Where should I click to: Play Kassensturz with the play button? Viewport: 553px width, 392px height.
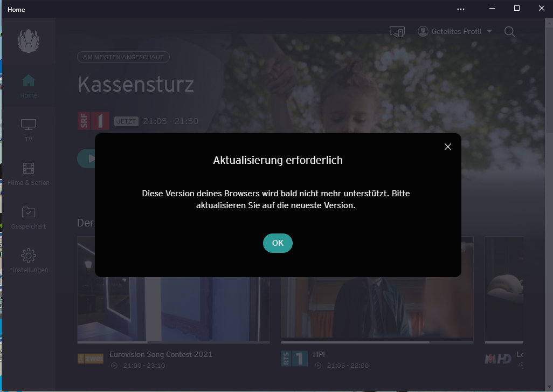point(87,159)
